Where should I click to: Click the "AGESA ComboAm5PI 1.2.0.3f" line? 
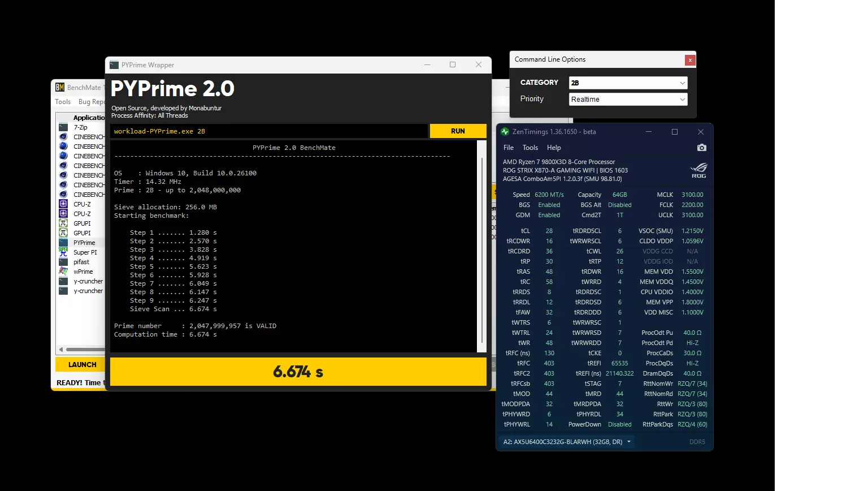point(562,179)
